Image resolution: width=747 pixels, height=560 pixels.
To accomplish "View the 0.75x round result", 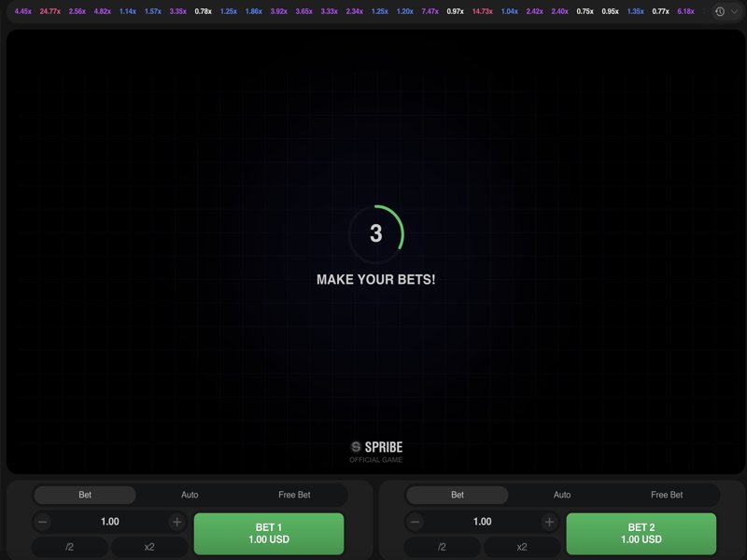I will click(585, 11).
